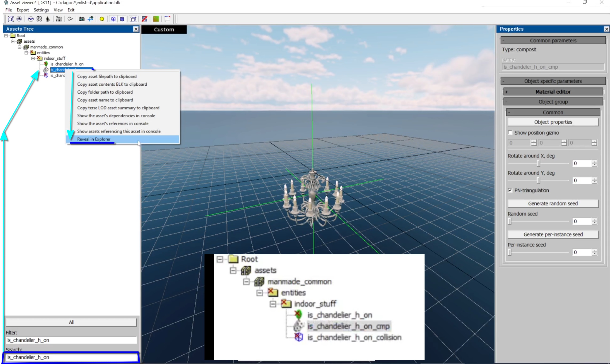
Task: Click the green square toolbar icon
Action: pyautogui.click(x=156, y=19)
